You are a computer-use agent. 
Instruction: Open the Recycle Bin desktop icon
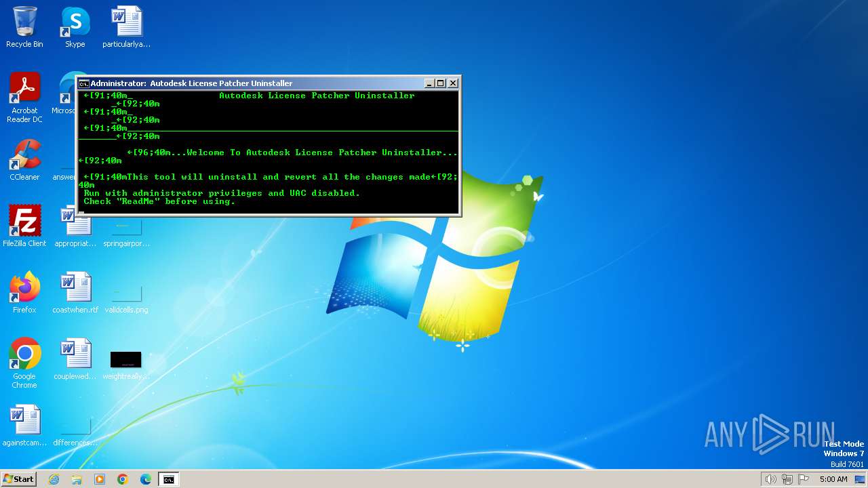click(24, 27)
